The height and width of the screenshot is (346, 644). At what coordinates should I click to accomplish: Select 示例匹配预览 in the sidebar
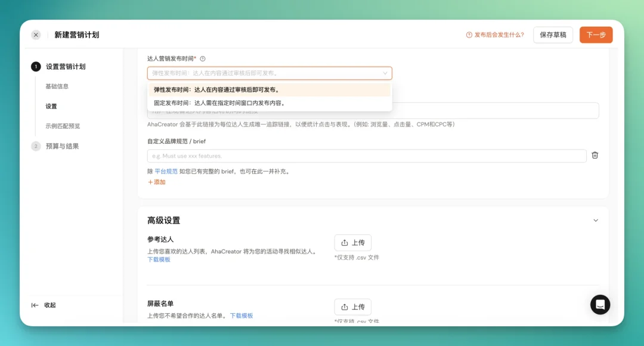point(64,126)
